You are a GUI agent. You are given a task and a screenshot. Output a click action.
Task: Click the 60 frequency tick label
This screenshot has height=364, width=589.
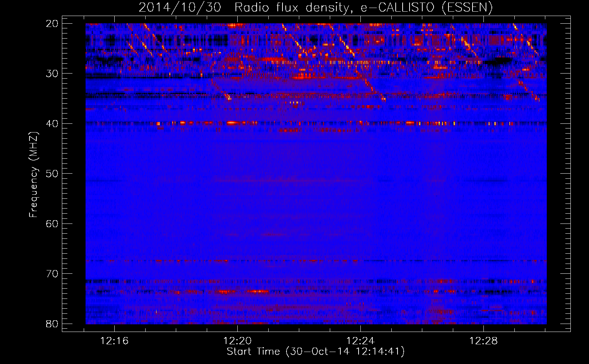click(52, 224)
